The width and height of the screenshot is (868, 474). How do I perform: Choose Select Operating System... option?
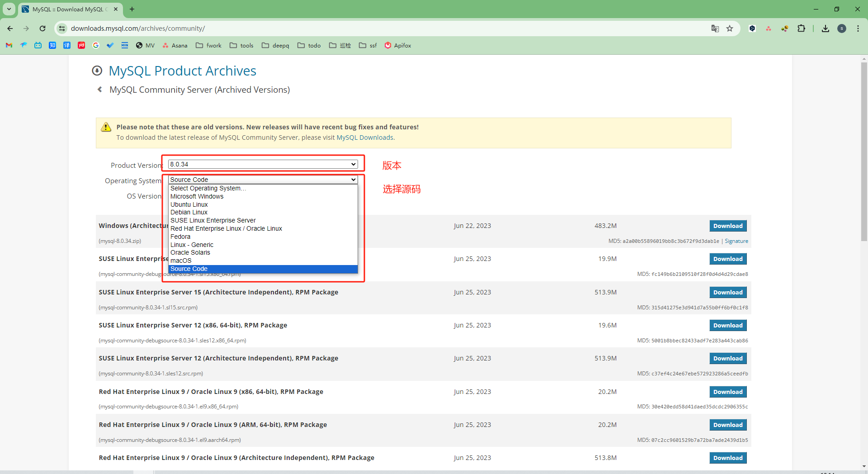click(x=263, y=188)
